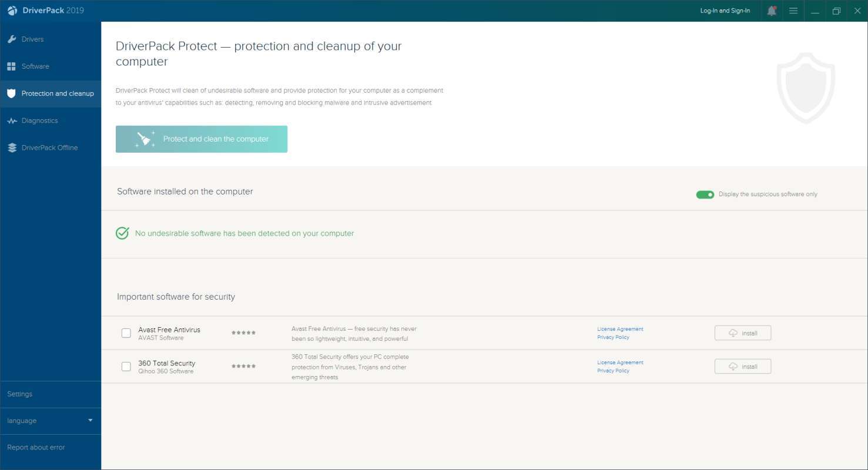Viewport: 868px width, 470px height.
Task: Click the Drivers wrench icon
Action: [x=12, y=39]
